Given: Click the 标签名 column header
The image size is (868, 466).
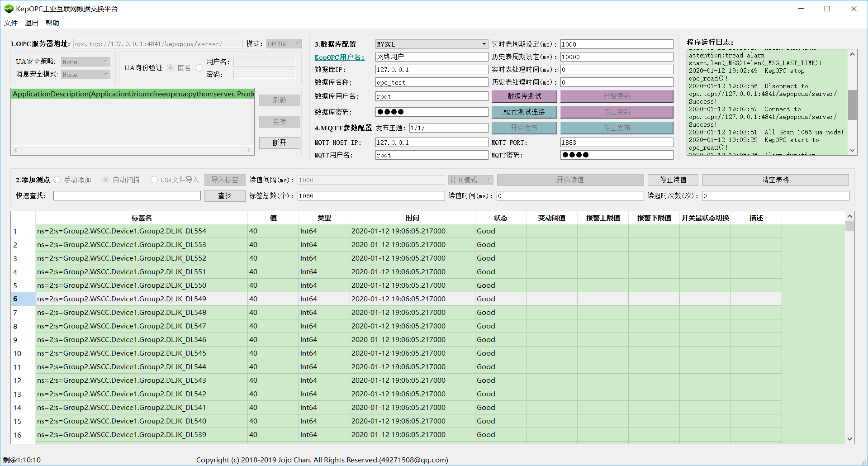Looking at the screenshot, I should (x=142, y=218).
